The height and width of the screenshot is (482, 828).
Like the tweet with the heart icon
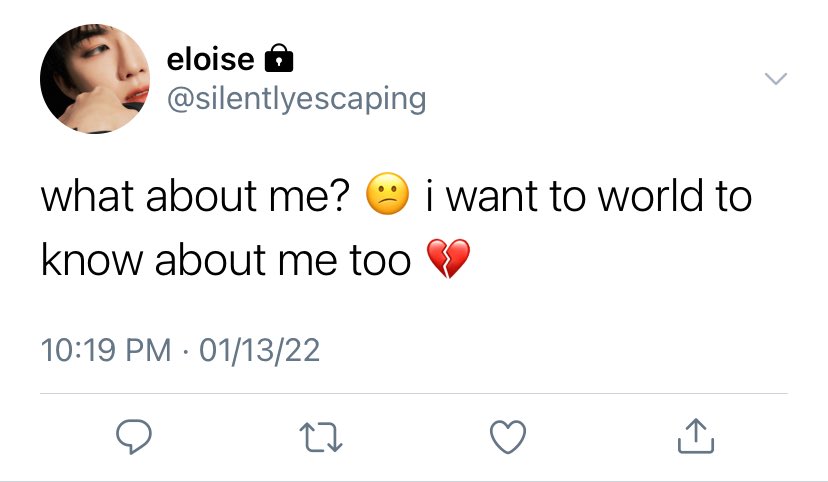(x=508, y=437)
